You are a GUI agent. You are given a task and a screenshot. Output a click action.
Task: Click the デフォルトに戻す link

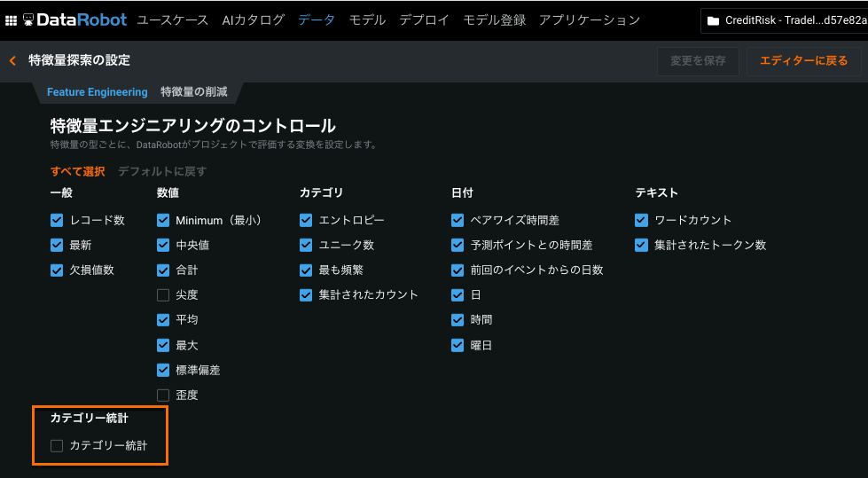162,171
